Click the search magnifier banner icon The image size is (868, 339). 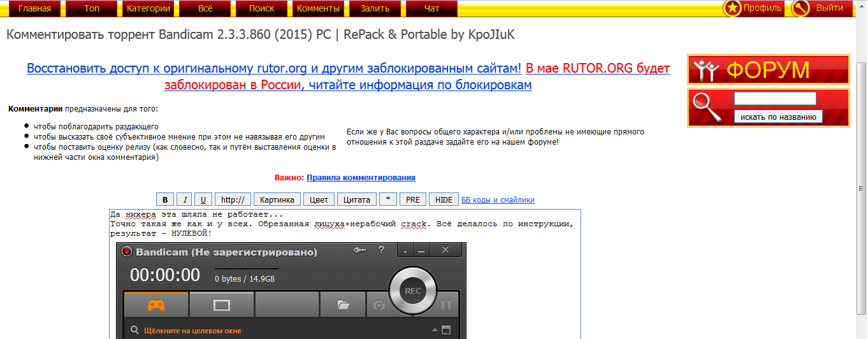(x=706, y=107)
